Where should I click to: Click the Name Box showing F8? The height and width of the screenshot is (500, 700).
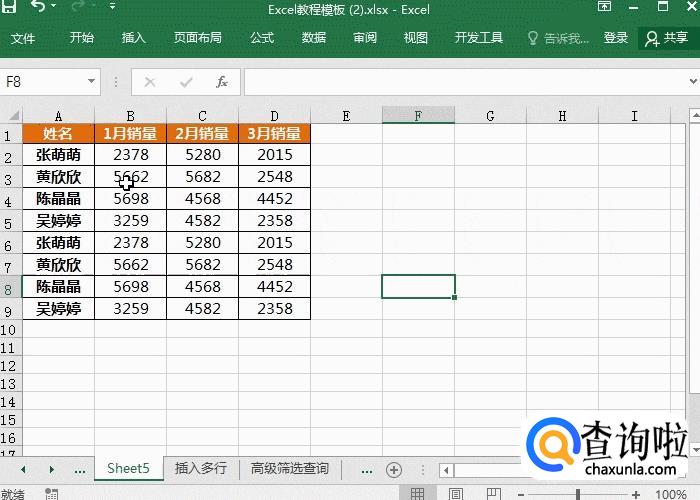44,82
